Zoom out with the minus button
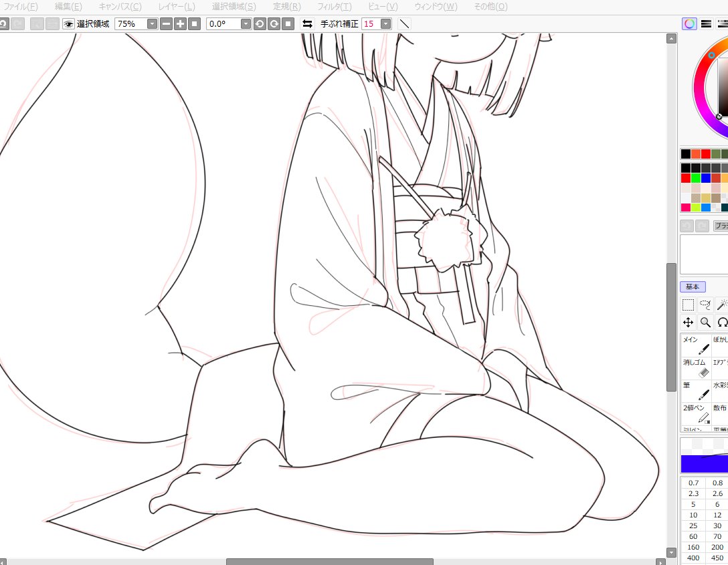Screen dimensions: 728x565 [166, 24]
